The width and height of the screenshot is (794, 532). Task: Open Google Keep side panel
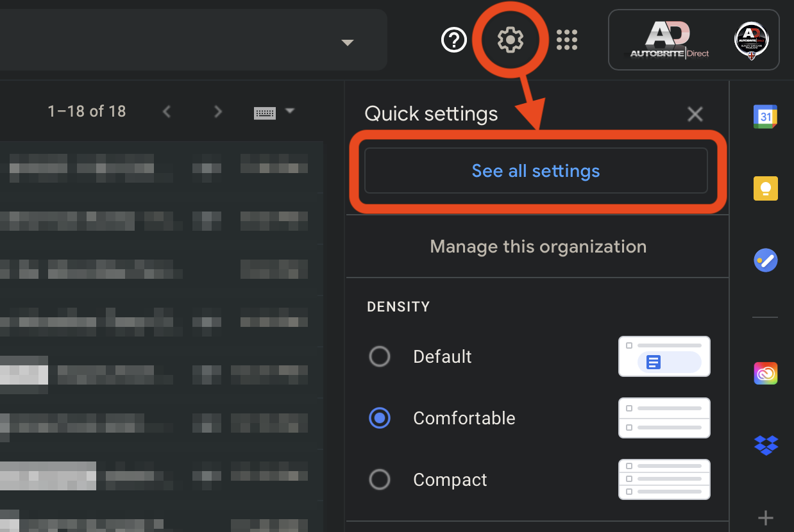(766, 188)
